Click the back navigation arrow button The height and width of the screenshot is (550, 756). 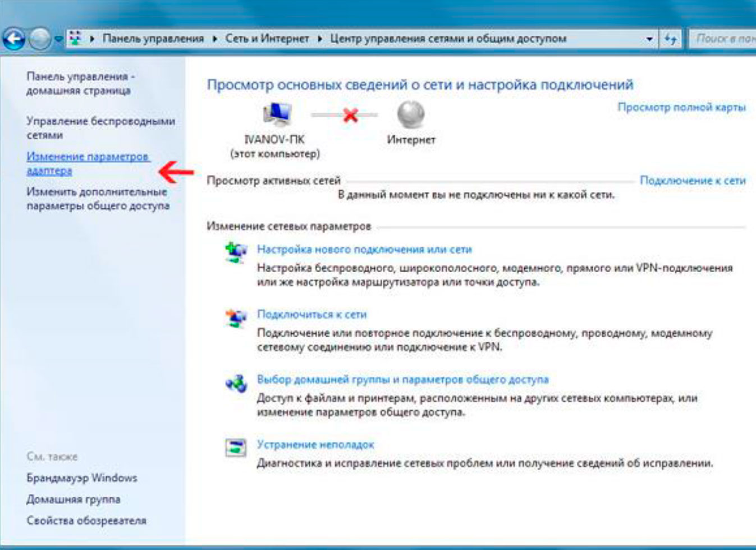[x=14, y=39]
